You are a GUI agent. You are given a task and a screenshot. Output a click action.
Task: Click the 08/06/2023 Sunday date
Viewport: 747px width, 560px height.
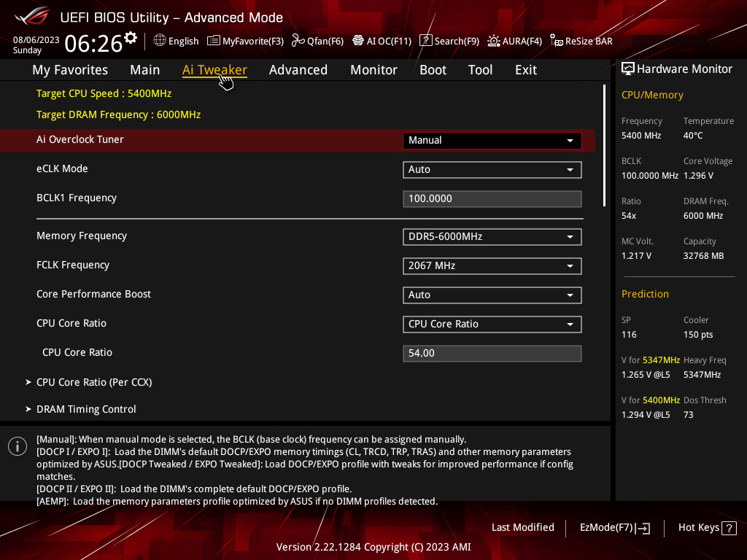pos(36,44)
